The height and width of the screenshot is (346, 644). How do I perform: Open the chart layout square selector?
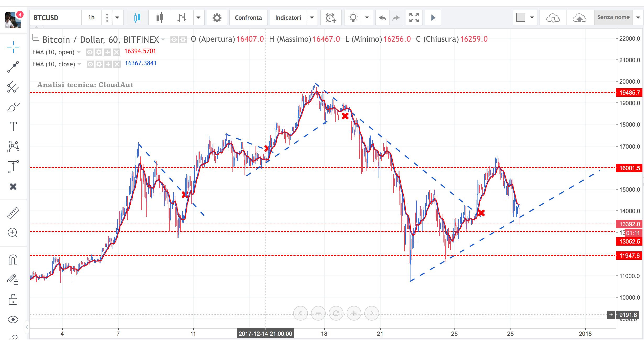click(x=521, y=18)
